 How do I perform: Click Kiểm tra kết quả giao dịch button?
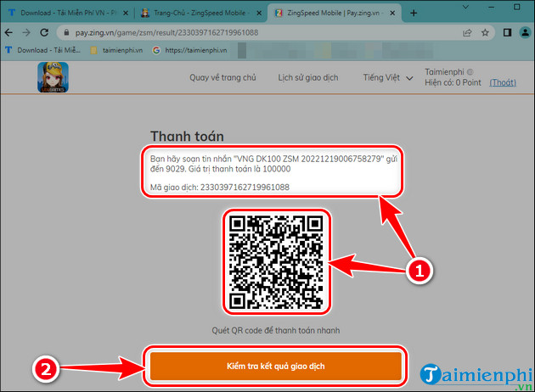coord(276,366)
